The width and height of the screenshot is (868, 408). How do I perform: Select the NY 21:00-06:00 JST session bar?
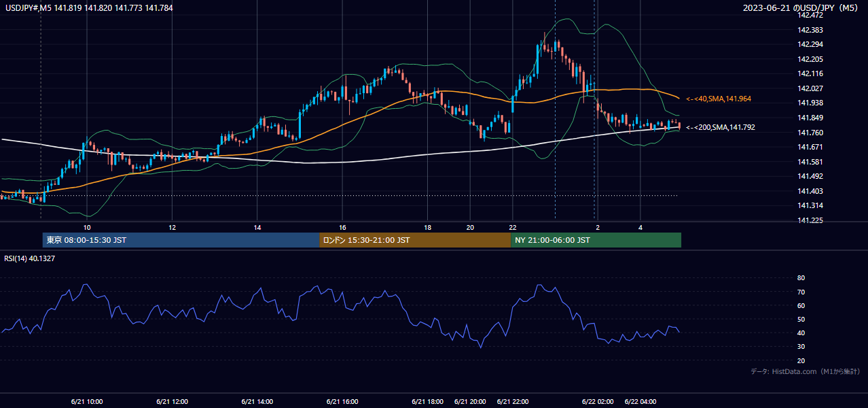(x=596, y=240)
